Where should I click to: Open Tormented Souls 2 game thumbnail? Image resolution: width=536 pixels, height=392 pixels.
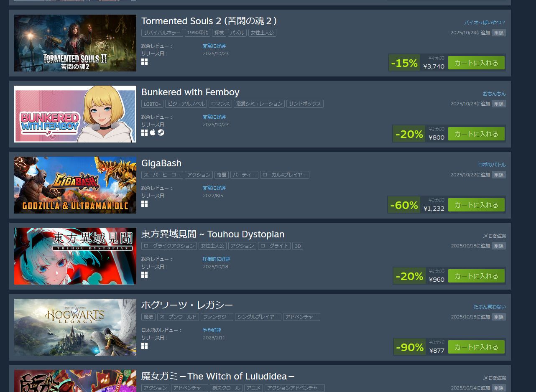pyautogui.click(x=75, y=43)
